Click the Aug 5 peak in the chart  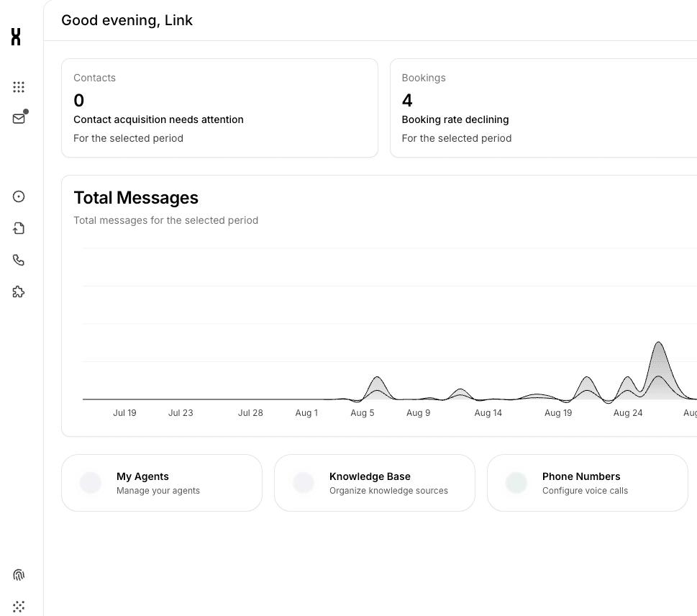click(x=377, y=380)
